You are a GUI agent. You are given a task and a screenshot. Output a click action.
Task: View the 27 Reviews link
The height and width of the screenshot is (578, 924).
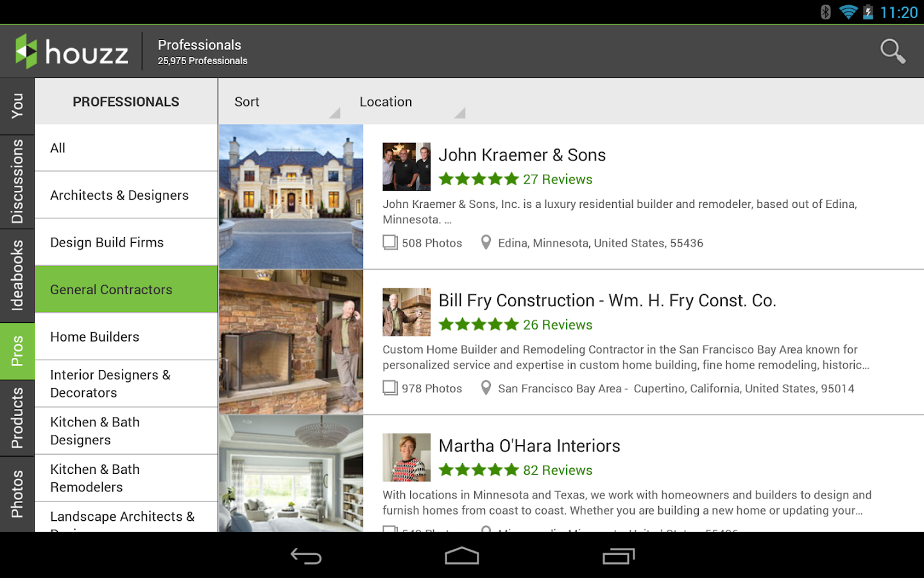point(558,179)
